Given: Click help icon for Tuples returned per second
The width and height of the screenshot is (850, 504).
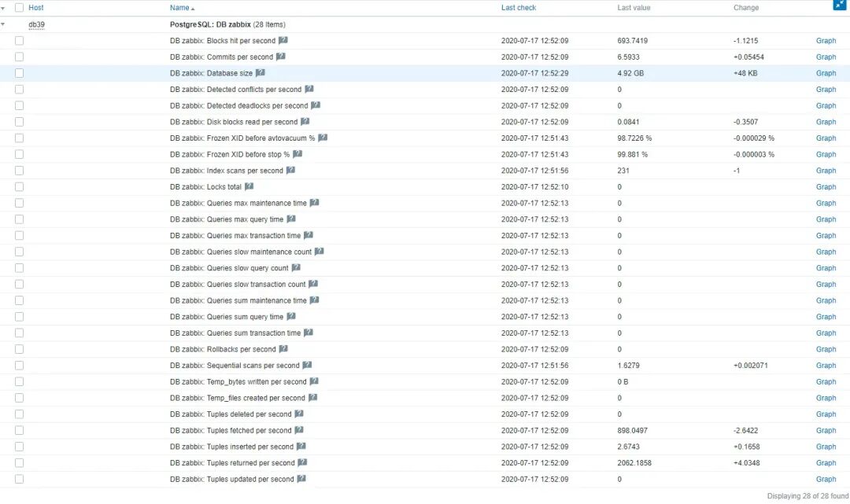Looking at the screenshot, I should click(x=302, y=462).
